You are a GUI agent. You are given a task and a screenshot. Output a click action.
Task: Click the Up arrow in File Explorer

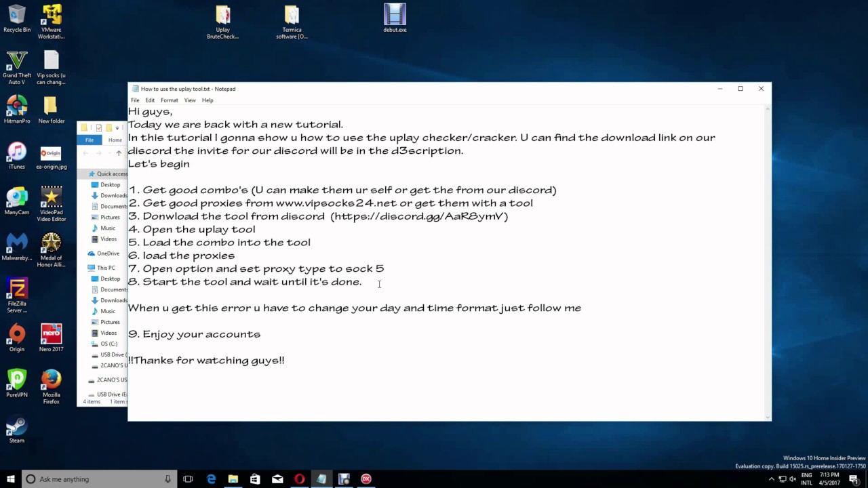119,154
